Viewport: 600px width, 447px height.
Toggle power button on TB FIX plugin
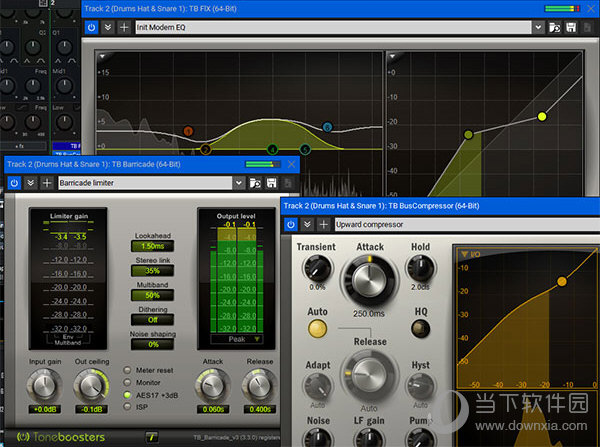pyautogui.click(x=91, y=28)
